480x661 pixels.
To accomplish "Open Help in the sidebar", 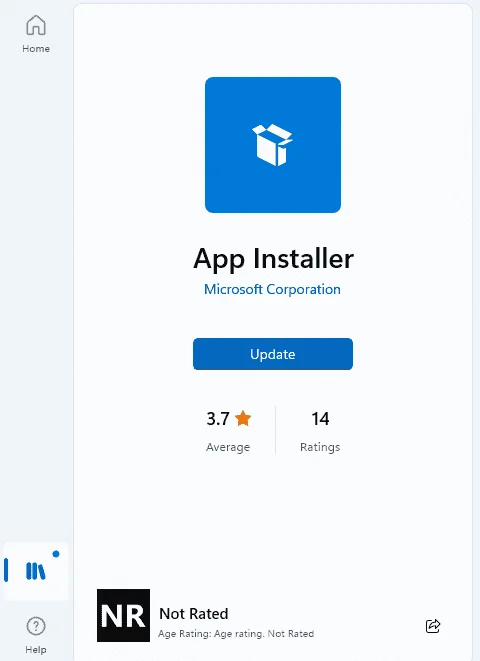I will 36,634.
